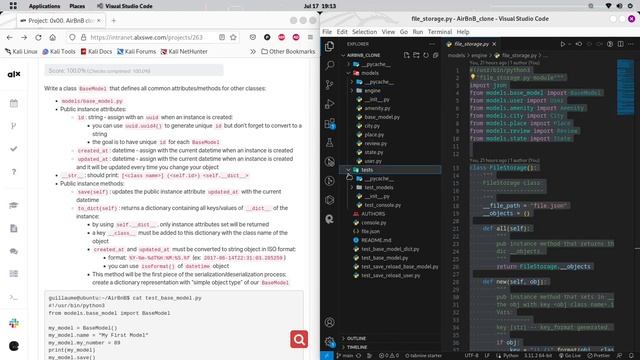Click the red search button on ALX page

click(x=299, y=339)
